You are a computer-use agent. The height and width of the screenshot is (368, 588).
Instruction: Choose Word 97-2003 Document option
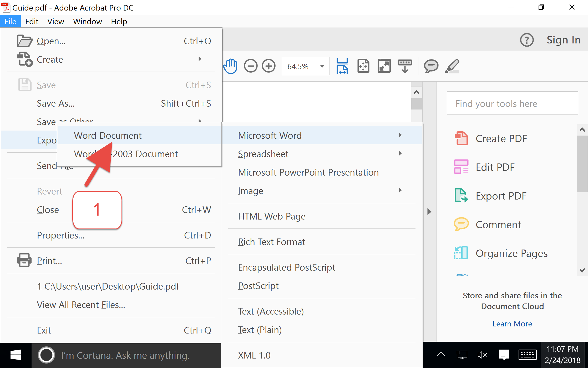[x=139, y=154]
